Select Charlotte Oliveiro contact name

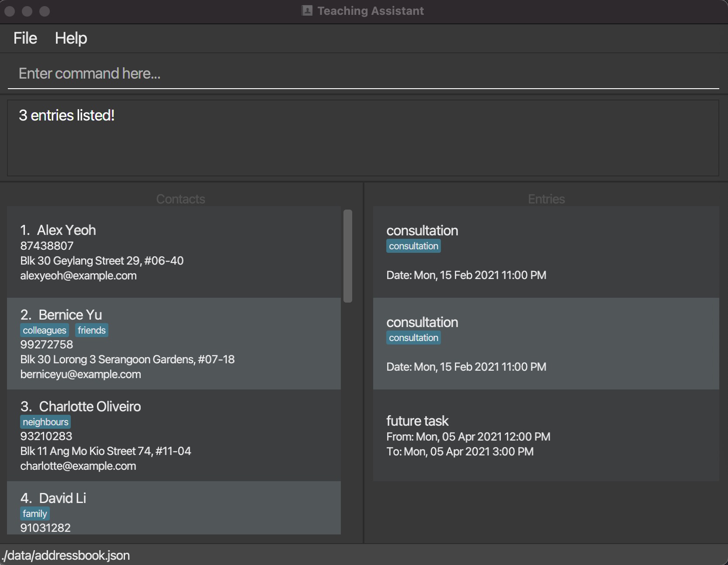90,407
